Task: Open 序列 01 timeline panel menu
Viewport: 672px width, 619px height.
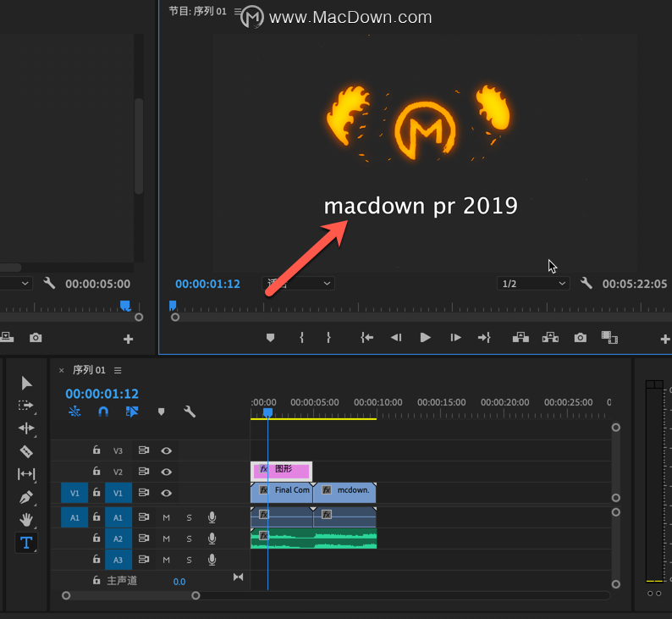Action: click(x=118, y=370)
